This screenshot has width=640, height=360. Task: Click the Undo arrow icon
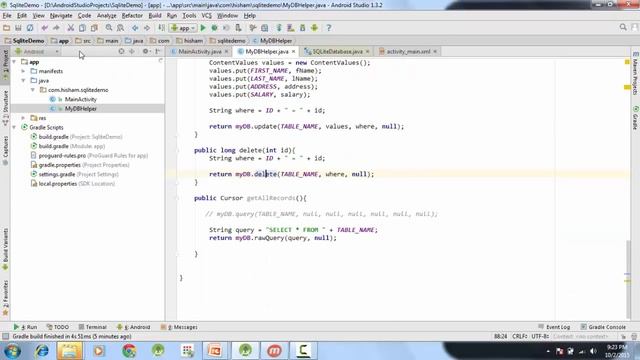coord(44,28)
